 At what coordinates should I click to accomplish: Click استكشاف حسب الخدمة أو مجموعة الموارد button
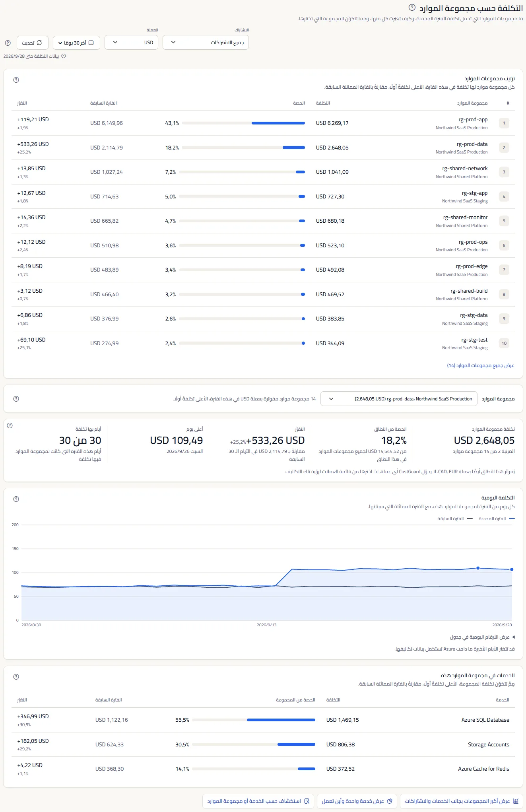click(258, 801)
